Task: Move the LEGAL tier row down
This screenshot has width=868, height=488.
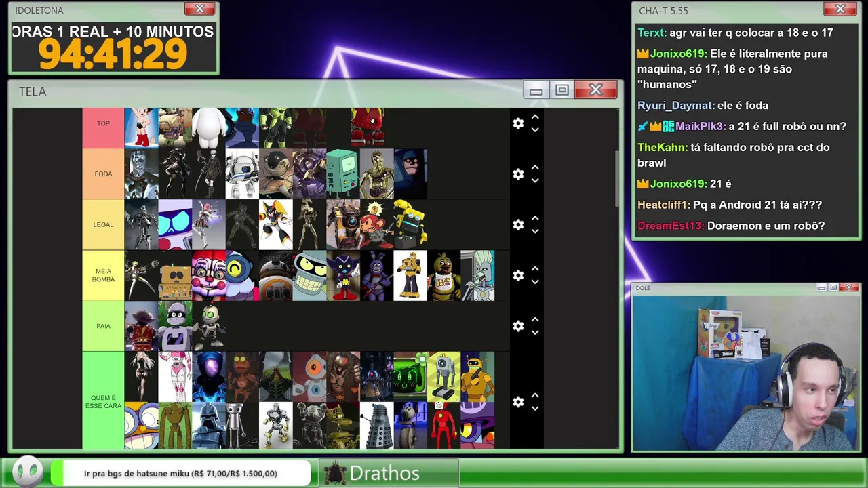Action: pyautogui.click(x=535, y=231)
